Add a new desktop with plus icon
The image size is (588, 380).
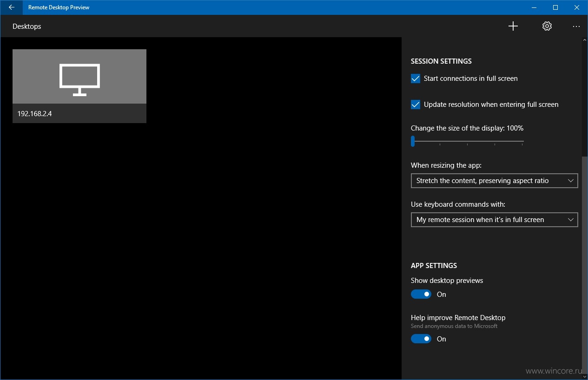pos(513,26)
